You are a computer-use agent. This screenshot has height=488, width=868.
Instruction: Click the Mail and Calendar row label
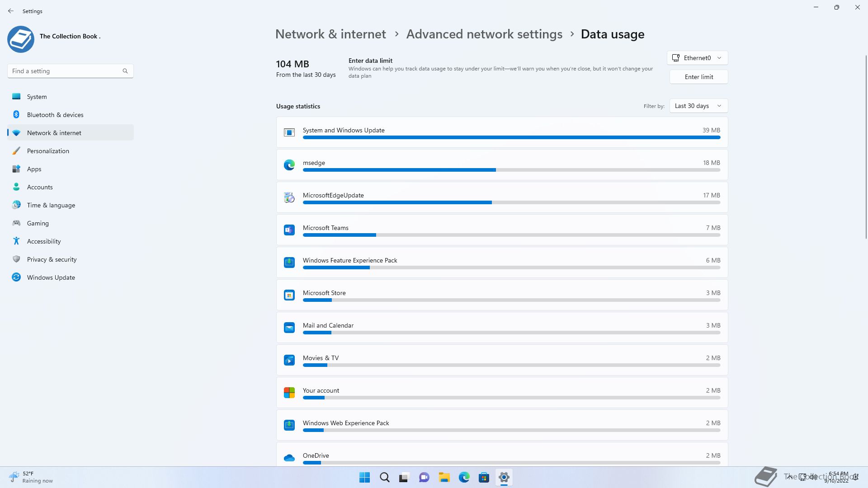[x=328, y=325]
